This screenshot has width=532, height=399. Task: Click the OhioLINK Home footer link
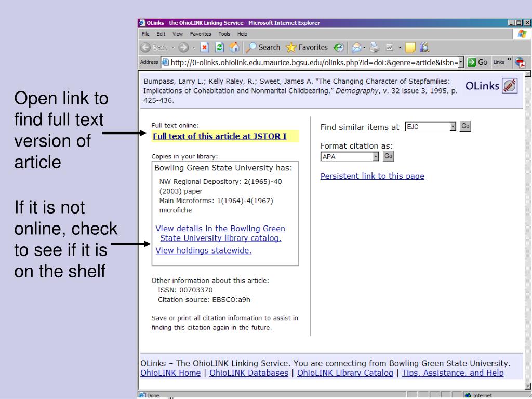[170, 373]
